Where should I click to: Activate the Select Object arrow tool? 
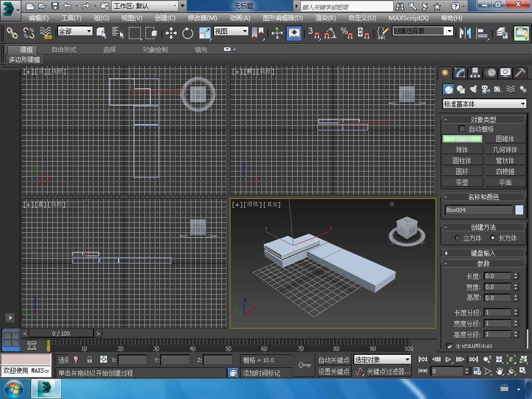click(101, 33)
